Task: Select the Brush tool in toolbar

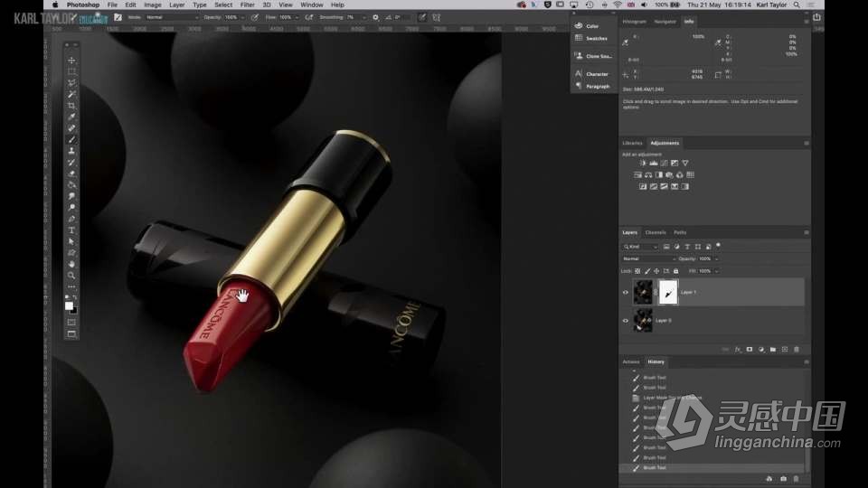Action: click(x=71, y=139)
